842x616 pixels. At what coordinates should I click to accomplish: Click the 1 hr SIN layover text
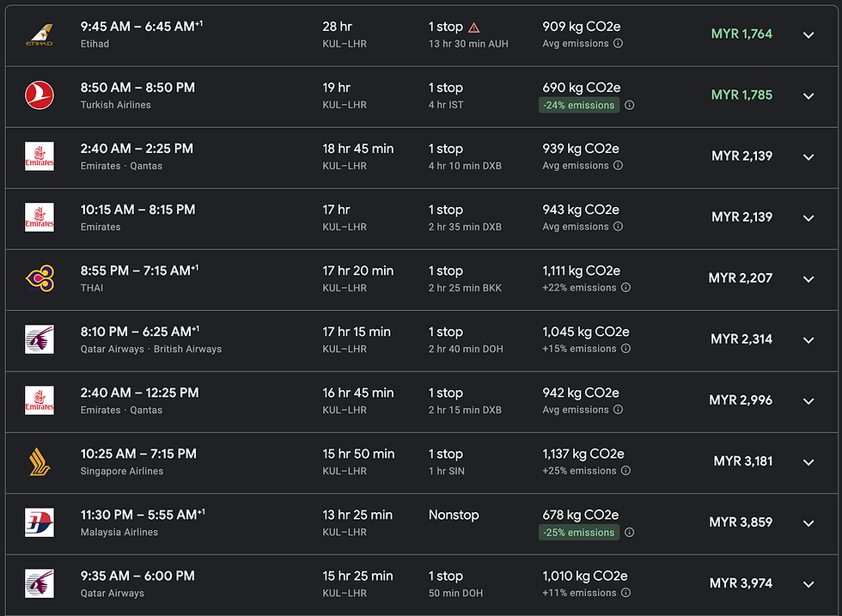click(447, 471)
